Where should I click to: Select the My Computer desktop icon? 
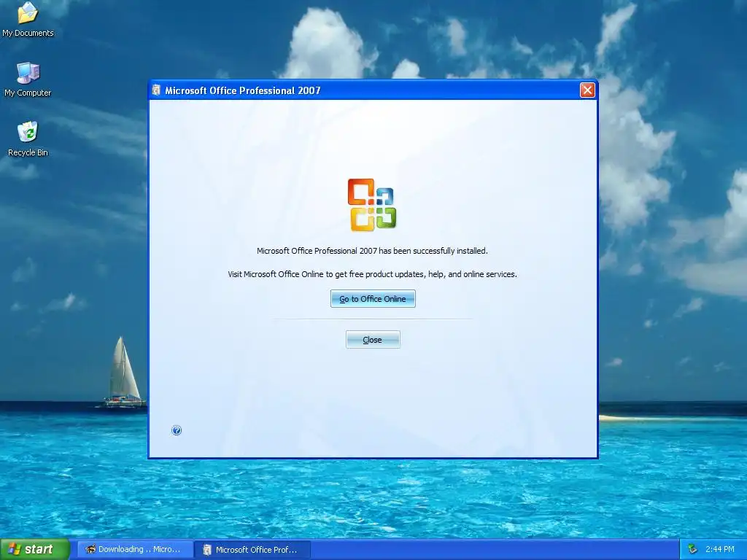coord(28,80)
